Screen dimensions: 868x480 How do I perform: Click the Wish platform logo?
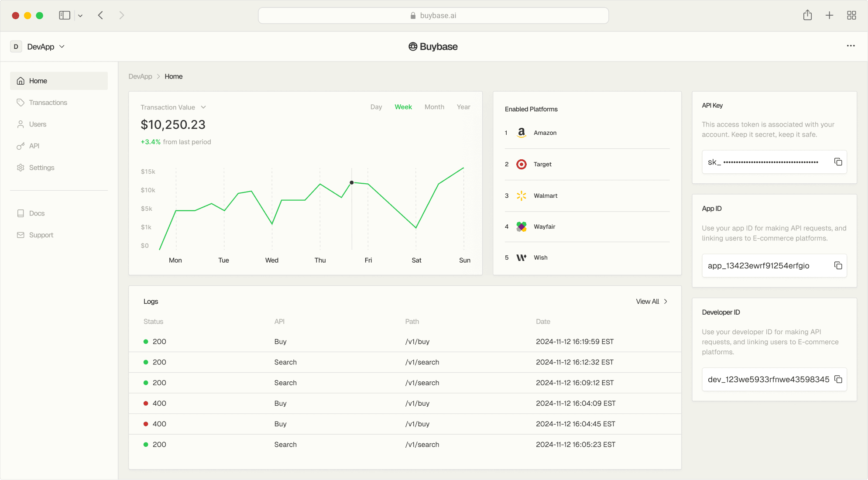521,257
